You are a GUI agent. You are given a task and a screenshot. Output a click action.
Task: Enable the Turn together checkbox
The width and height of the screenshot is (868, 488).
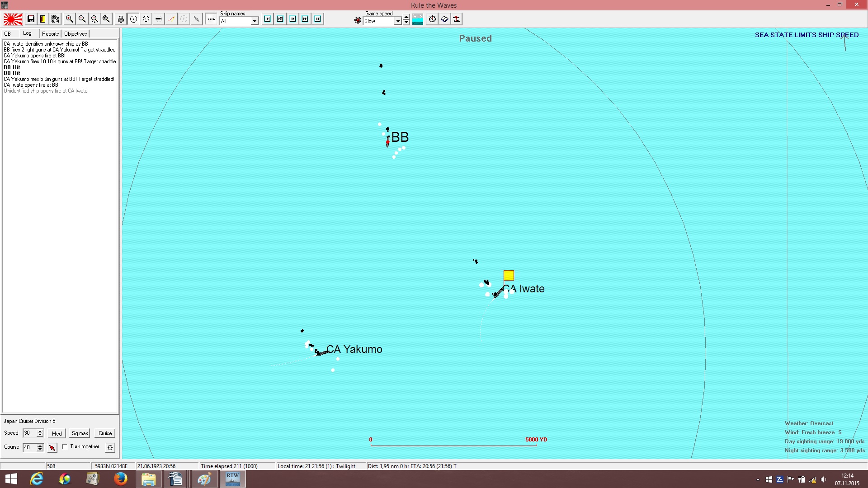point(65,446)
